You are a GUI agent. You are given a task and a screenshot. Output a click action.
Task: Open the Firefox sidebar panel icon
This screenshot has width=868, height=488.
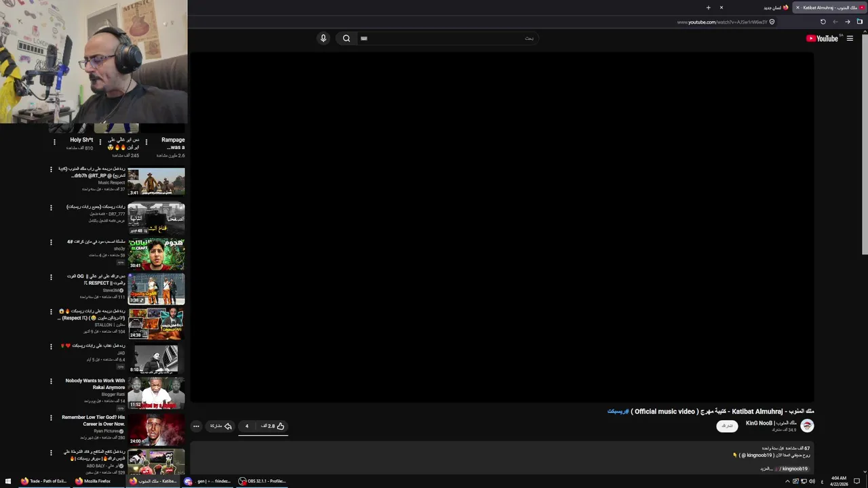click(860, 22)
